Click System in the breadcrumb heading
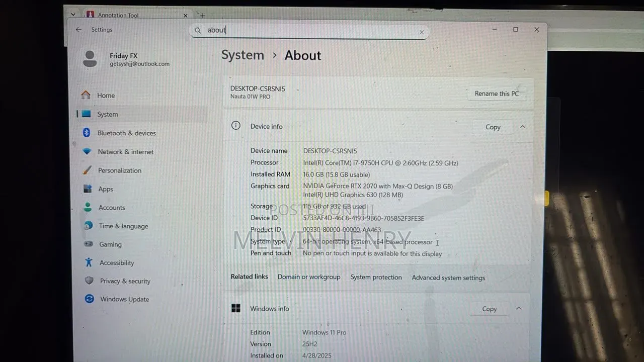The image size is (644, 362). [243, 55]
